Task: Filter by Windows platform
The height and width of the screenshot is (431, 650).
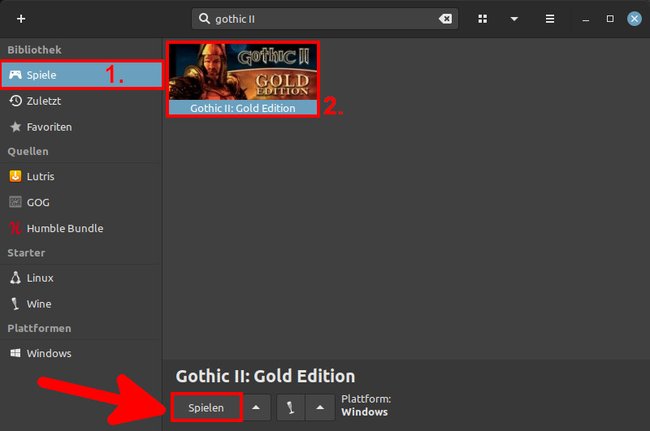Action: coord(81,354)
